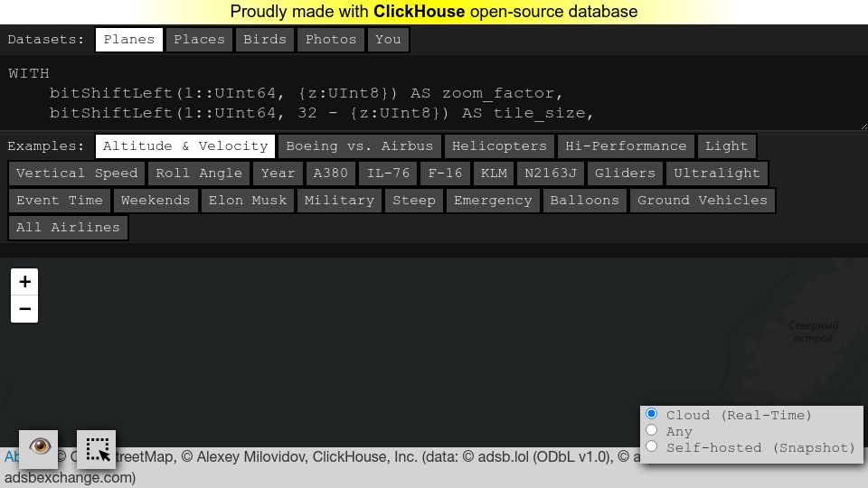Image resolution: width=868 pixels, height=488 pixels.
Task: Select the Weekends example
Action: [x=156, y=201]
